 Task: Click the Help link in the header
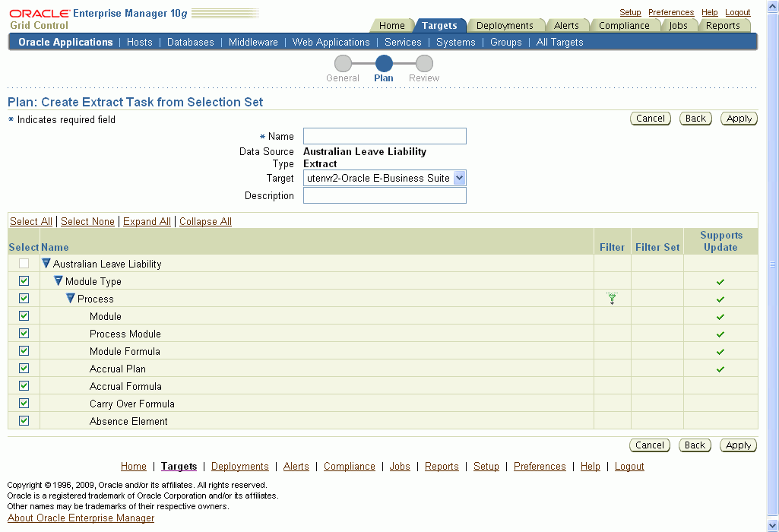click(709, 12)
